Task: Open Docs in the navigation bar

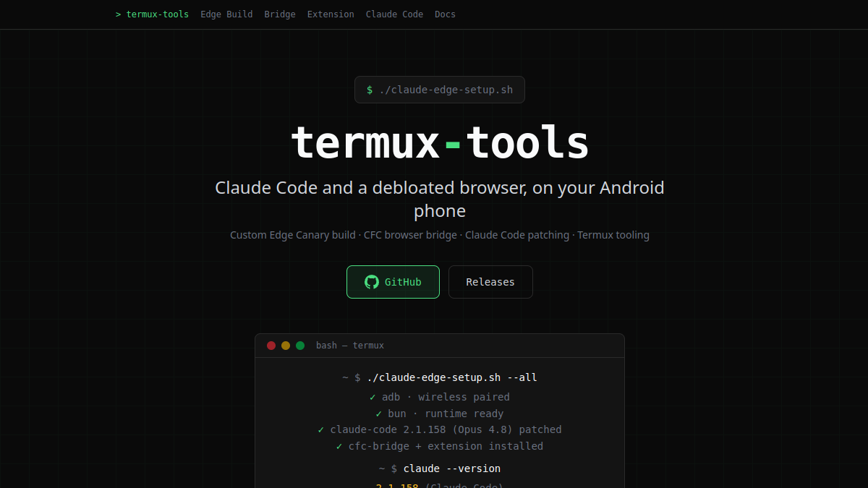Action: coord(445,14)
